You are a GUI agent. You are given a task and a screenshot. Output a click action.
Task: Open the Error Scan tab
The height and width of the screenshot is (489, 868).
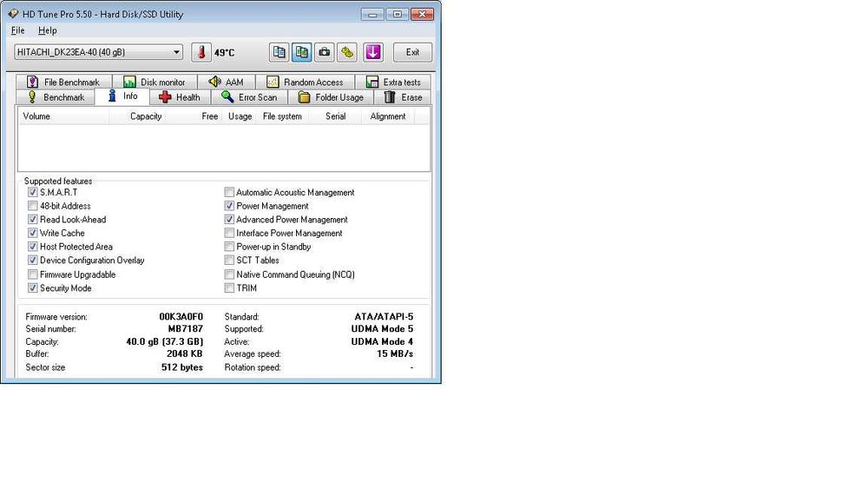tap(249, 97)
